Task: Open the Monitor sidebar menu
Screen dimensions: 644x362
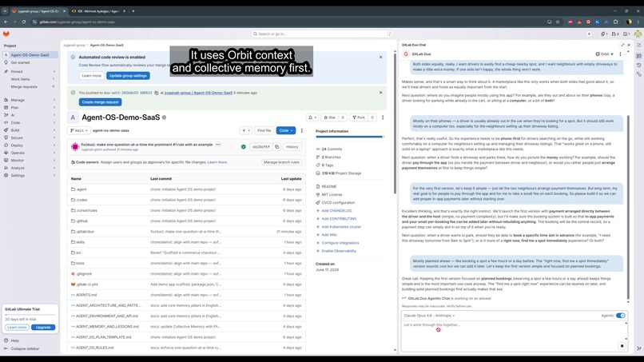Action: click(x=30, y=161)
